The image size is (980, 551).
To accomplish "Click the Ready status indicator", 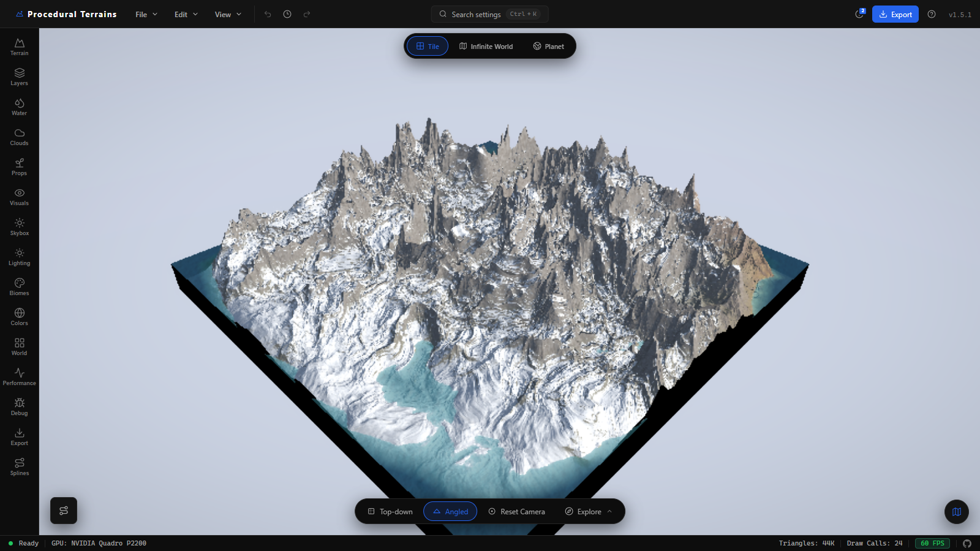I will click(x=24, y=543).
